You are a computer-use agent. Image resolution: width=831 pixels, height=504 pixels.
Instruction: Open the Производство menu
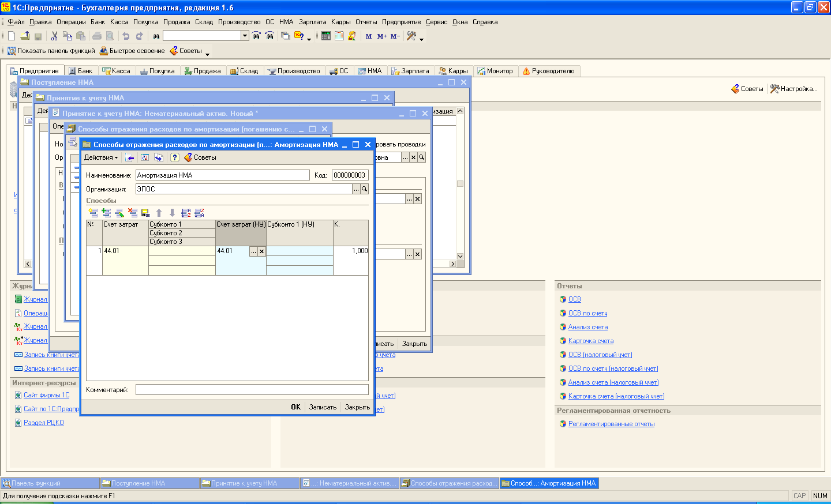(239, 22)
